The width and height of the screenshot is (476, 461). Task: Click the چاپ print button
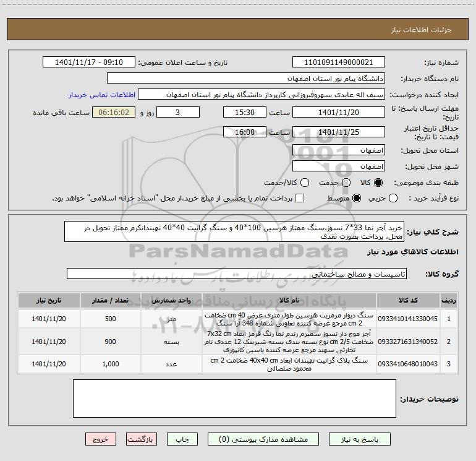(x=182, y=439)
